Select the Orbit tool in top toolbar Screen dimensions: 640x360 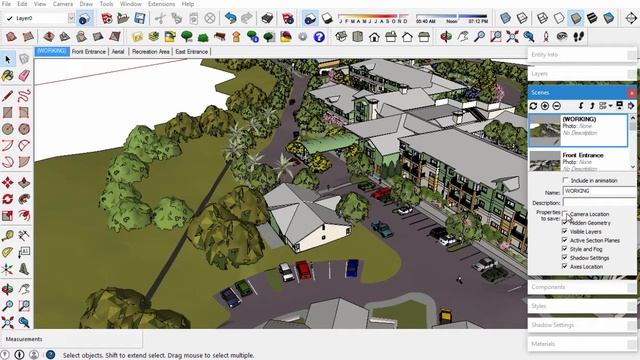click(x=446, y=37)
